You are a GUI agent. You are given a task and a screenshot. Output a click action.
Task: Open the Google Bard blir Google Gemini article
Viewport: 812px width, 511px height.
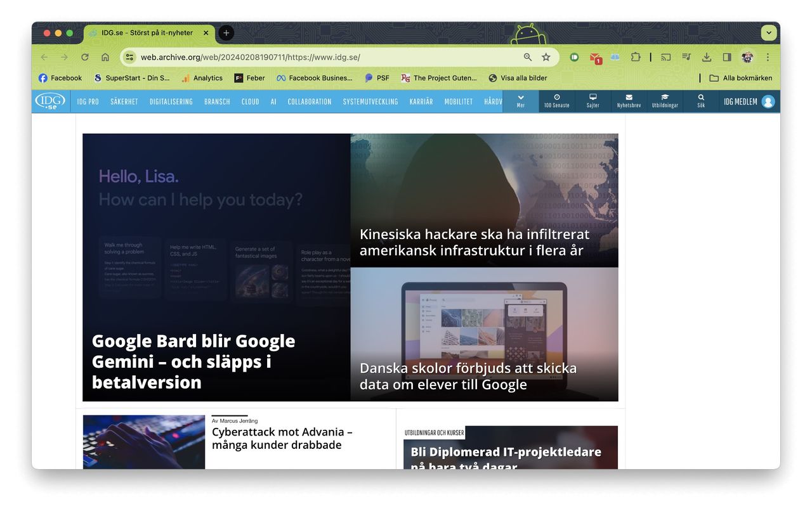coord(193,361)
